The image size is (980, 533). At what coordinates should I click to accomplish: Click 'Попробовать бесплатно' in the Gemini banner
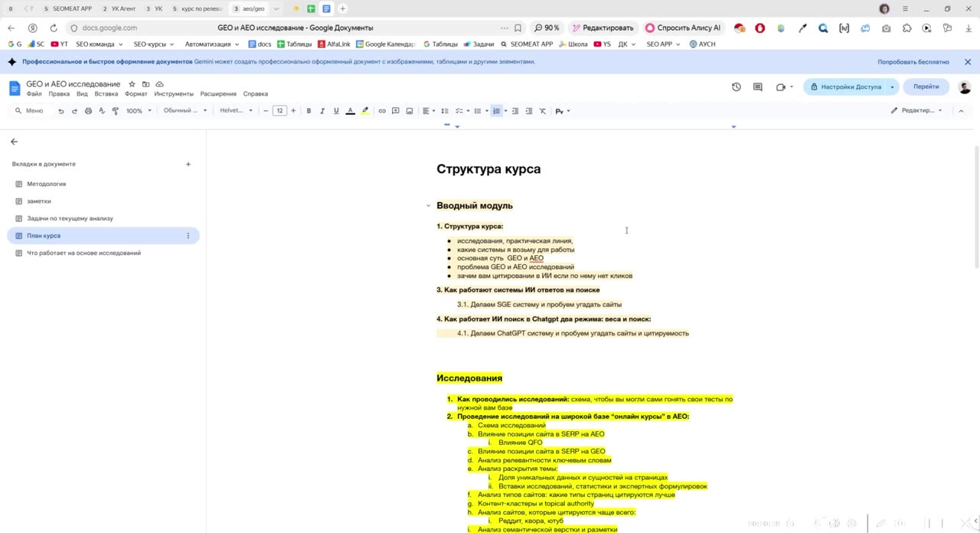click(913, 62)
